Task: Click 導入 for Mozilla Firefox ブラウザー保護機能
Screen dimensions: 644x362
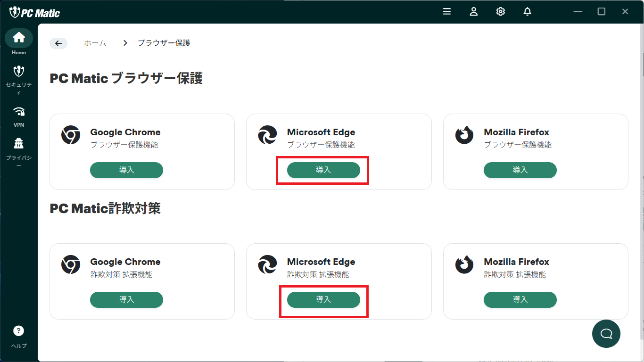Action: point(520,170)
